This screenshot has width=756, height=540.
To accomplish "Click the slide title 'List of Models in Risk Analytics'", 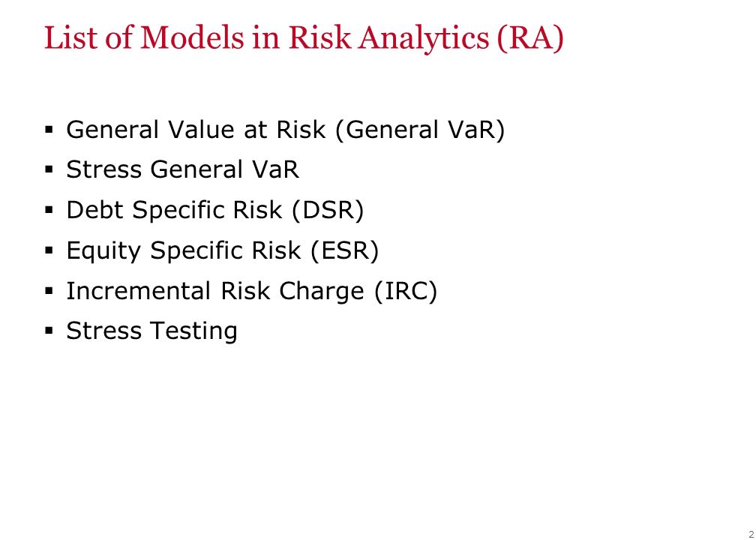I will pyautogui.click(x=266, y=38).
